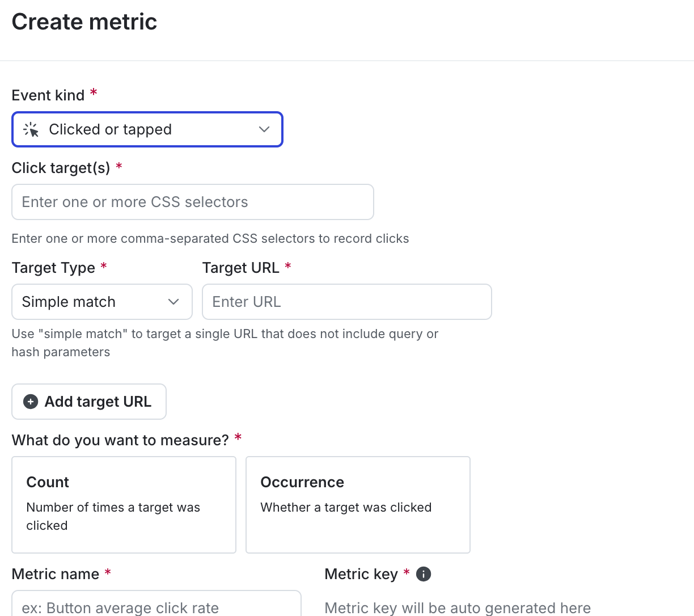The image size is (694, 616).
Task: Focus the Metric name input box
Action: pos(156,607)
